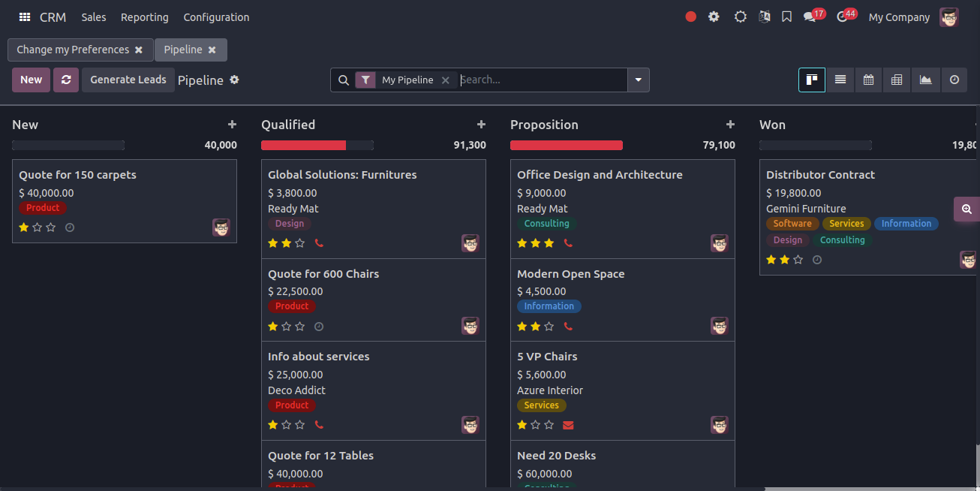The width and height of the screenshot is (980, 491).
Task: Click the purple magnifier zoom side button
Action: click(966, 209)
